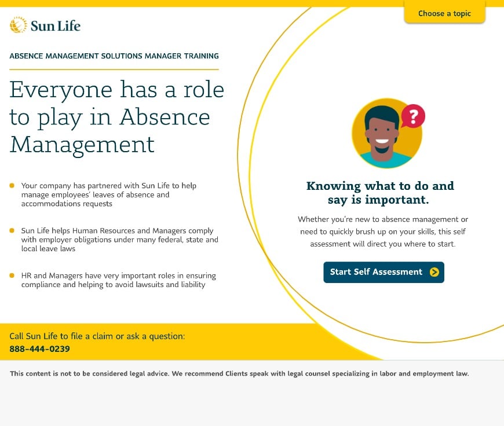Select the legal disclaimer text at the bottom

tap(240, 373)
